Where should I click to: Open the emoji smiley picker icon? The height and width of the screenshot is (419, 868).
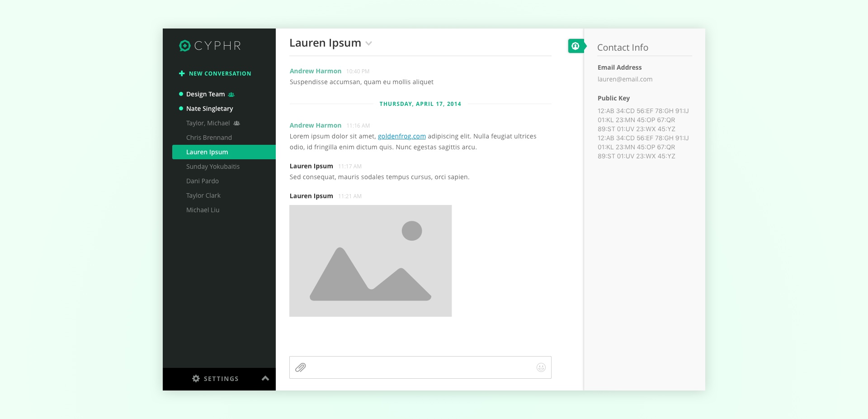point(541,367)
